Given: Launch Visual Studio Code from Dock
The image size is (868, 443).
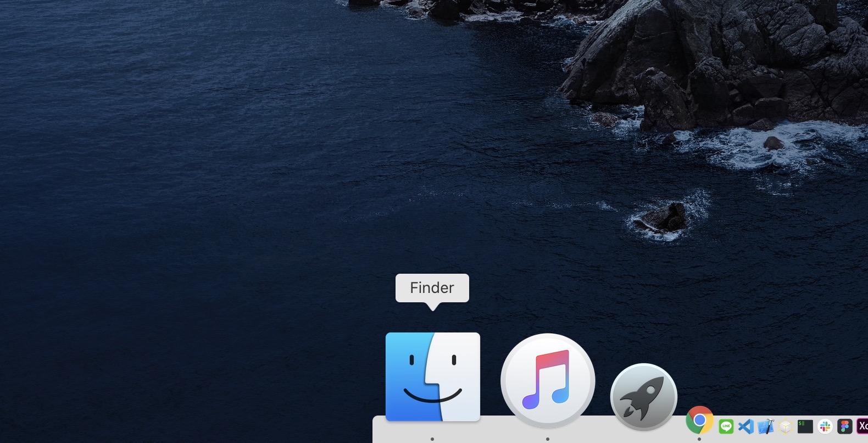Looking at the screenshot, I should pos(746,426).
